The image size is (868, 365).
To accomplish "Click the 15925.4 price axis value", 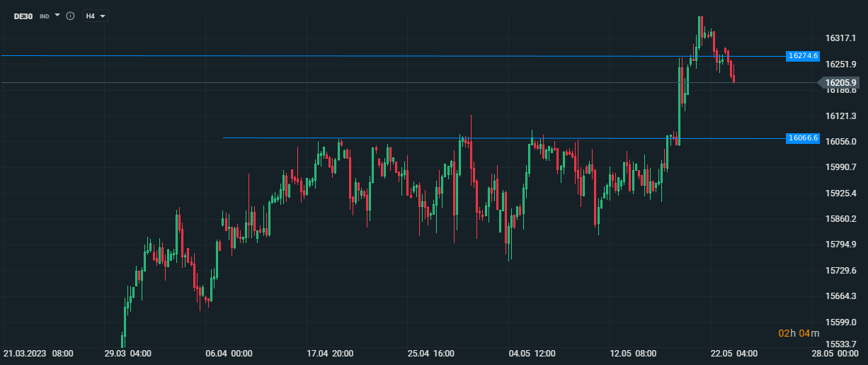I will tap(841, 193).
